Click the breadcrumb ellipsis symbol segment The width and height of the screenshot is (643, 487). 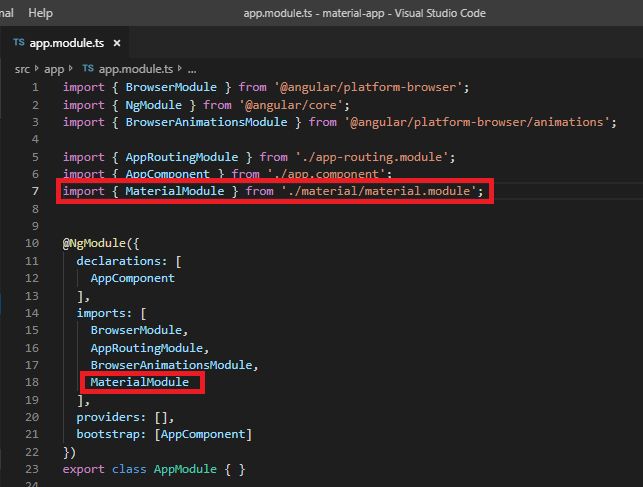pos(192,70)
